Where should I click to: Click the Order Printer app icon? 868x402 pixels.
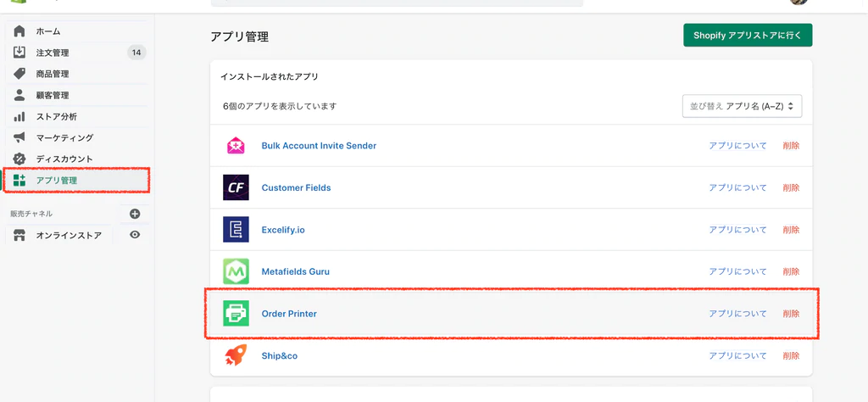pos(236,314)
